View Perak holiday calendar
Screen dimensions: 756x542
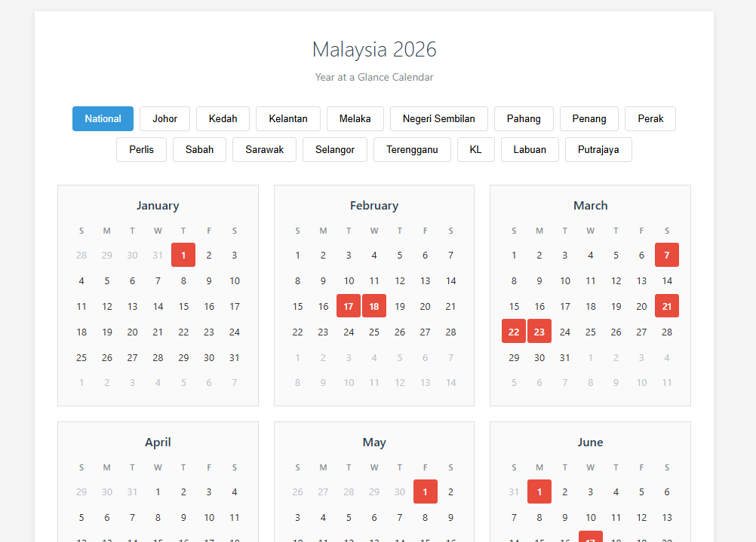click(x=650, y=118)
